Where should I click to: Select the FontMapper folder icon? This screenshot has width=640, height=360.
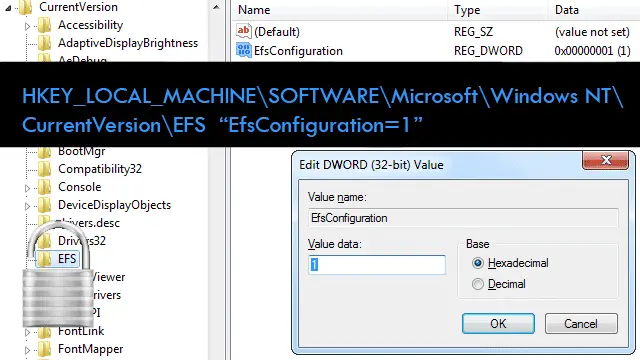tap(44, 349)
